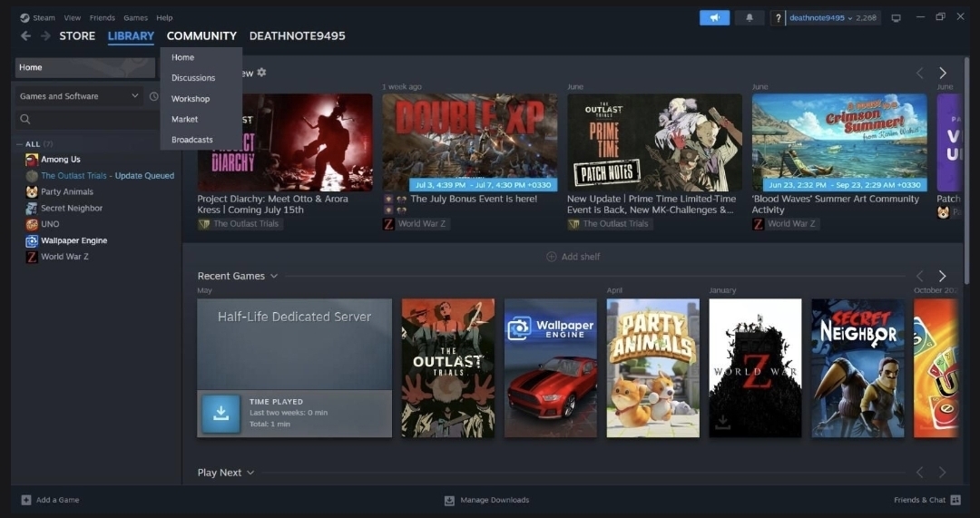This screenshot has width=980, height=518.
Task: Click the back navigation arrow
Action: 25,35
